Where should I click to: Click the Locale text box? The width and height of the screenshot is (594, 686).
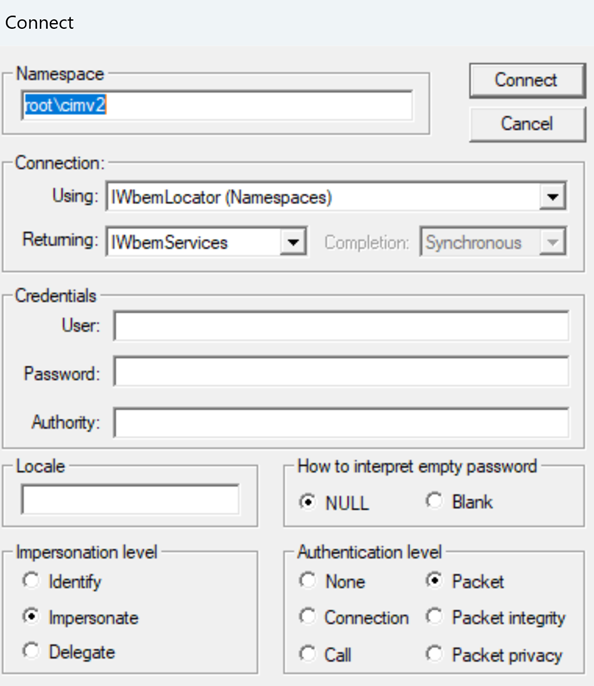130,499
